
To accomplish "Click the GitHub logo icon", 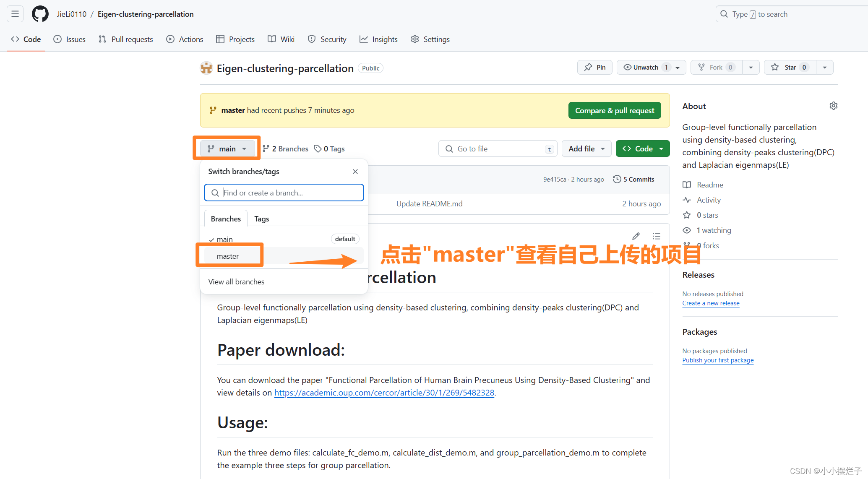I will 40,14.
